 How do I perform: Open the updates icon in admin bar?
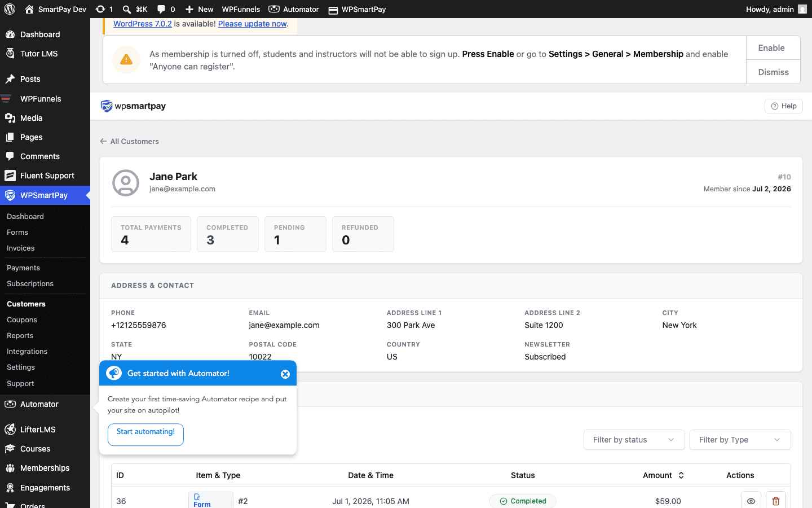click(x=104, y=9)
